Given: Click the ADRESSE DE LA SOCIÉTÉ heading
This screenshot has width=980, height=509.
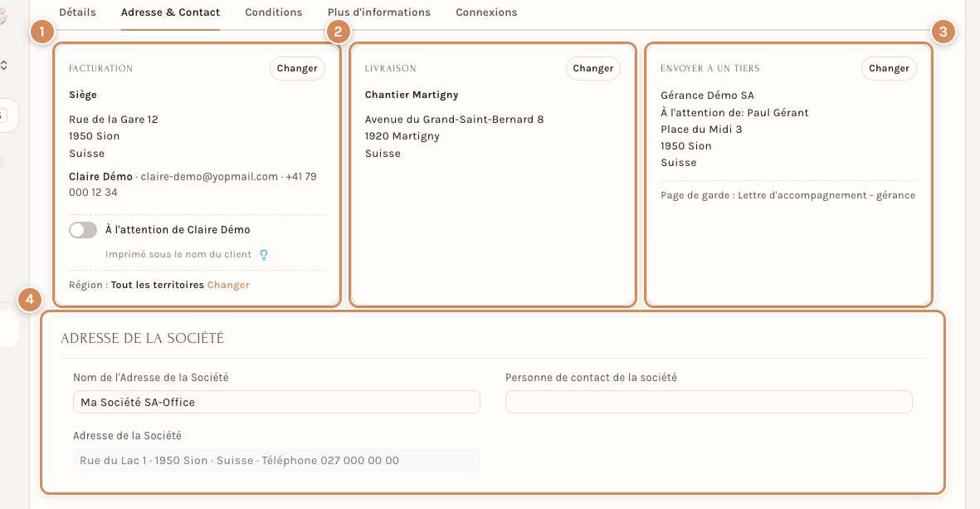Looking at the screenshot, I should (x=142, y=338).
